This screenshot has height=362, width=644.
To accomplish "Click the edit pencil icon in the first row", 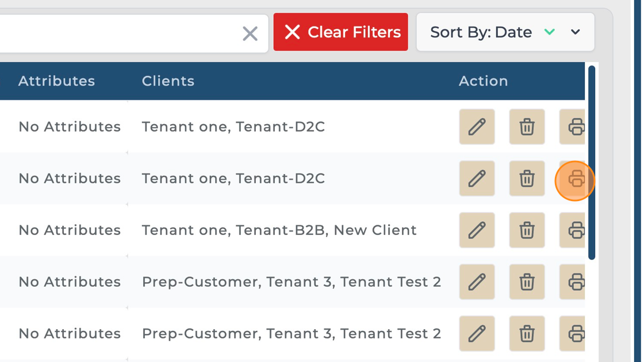I will pos(477,126).
